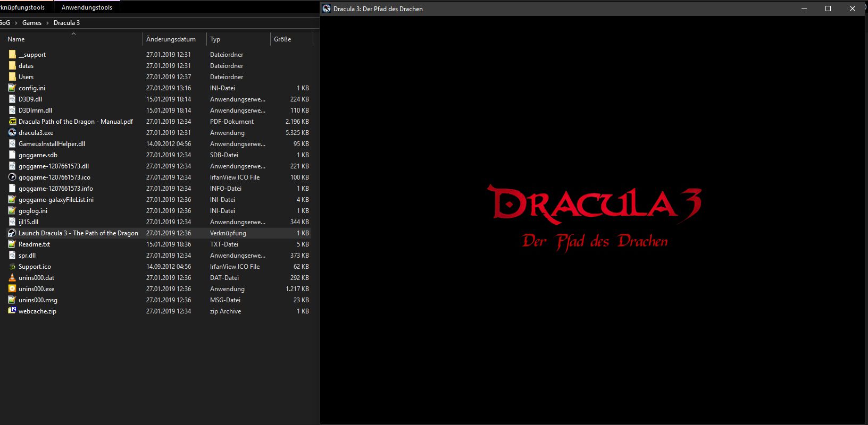
Task: Click the D3D9.dll file icon
Action: (12, 99)
